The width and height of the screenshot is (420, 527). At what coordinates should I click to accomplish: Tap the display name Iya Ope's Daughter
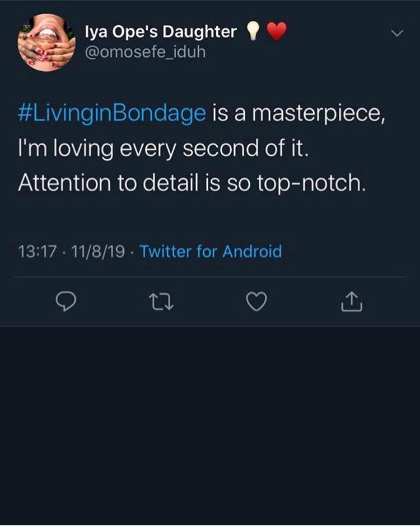160,33
